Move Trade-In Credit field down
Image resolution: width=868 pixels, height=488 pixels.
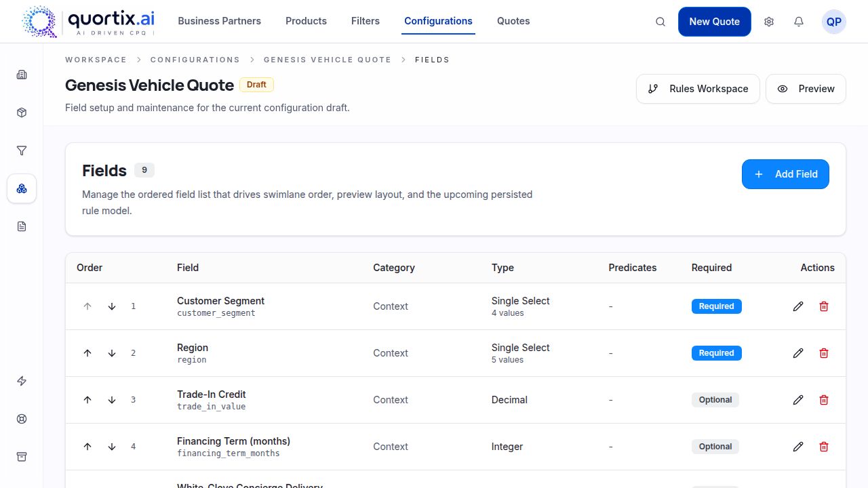point(112,400)
